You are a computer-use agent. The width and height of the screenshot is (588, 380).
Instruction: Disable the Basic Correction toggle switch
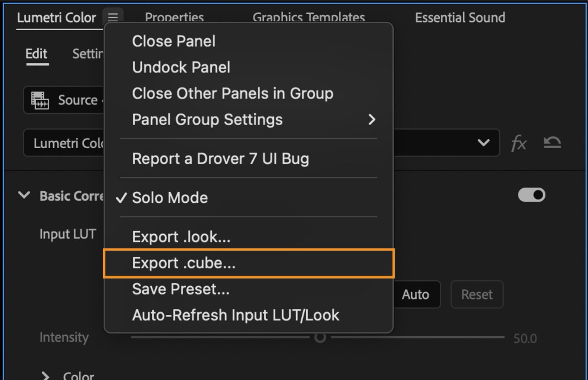point(531,195)
